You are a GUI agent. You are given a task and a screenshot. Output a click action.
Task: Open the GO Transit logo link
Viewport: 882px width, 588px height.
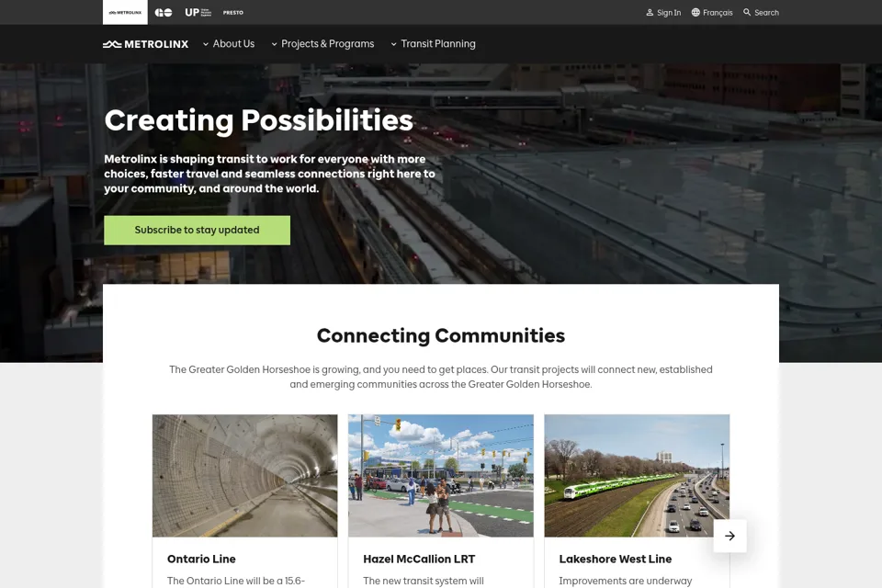point(164,12)
